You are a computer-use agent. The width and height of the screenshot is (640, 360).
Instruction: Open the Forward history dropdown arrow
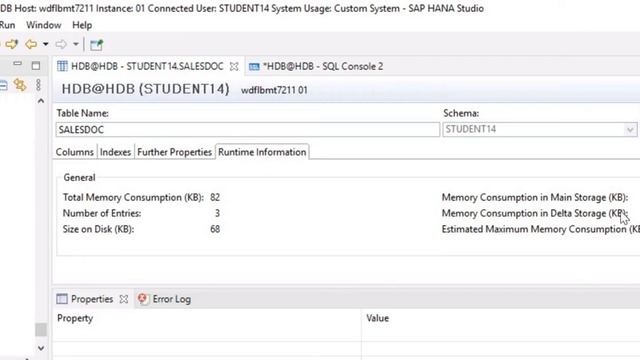(76, 44)
